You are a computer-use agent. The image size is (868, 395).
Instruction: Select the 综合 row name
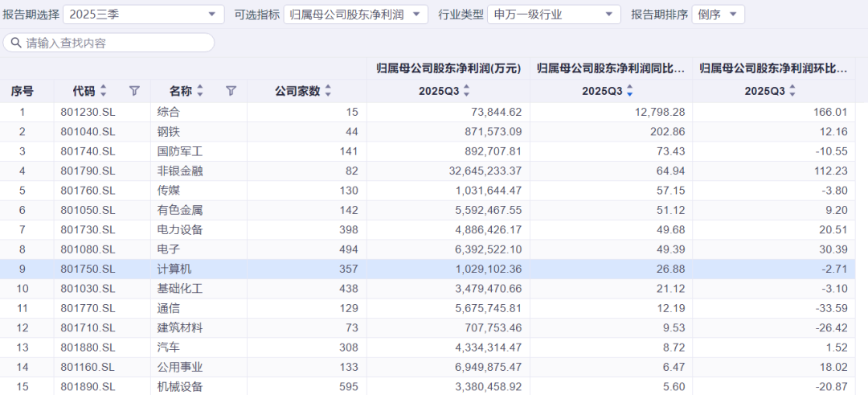(x=169, y=113)
